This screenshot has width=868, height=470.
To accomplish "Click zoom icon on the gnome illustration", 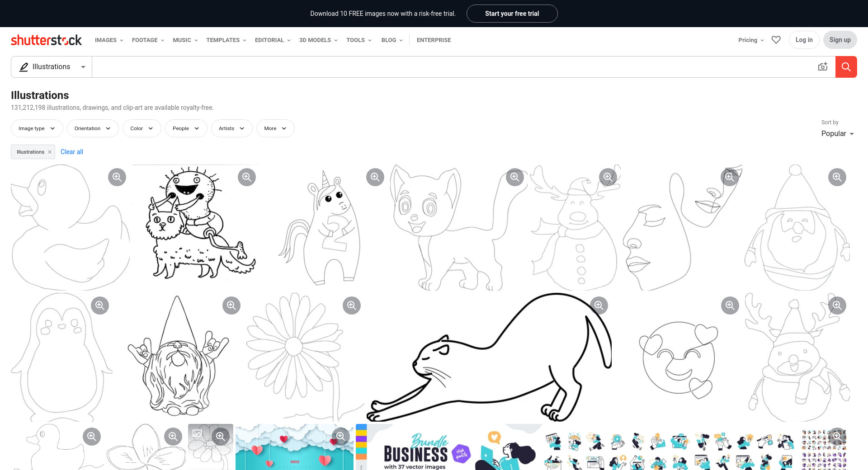I will coord(231,305).
